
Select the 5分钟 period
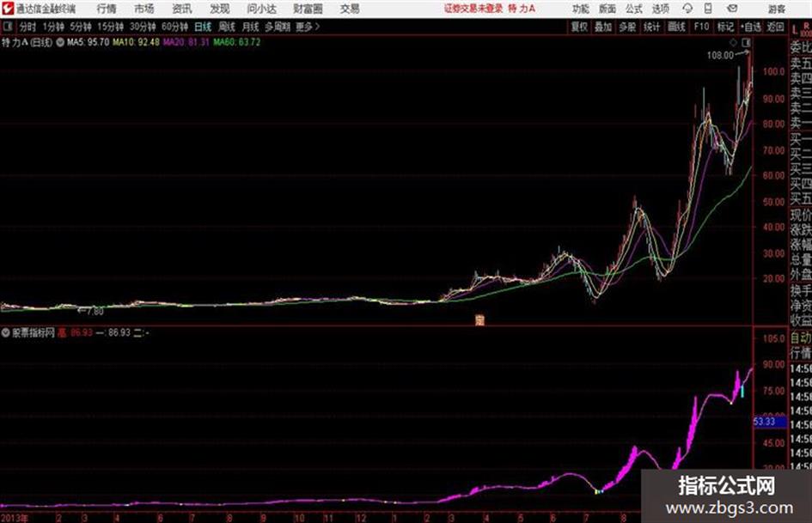pos(80,27)
